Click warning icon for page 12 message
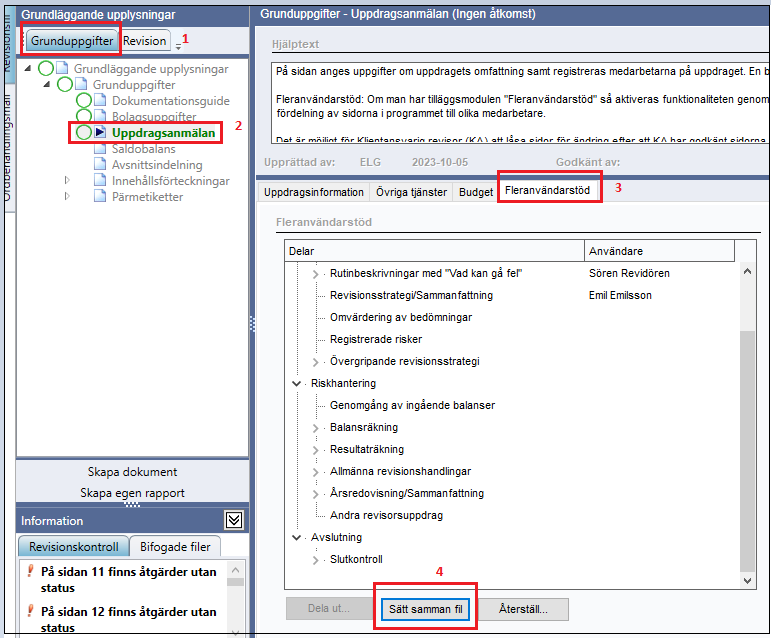This screenshot has height=638, width=771. 30,611
